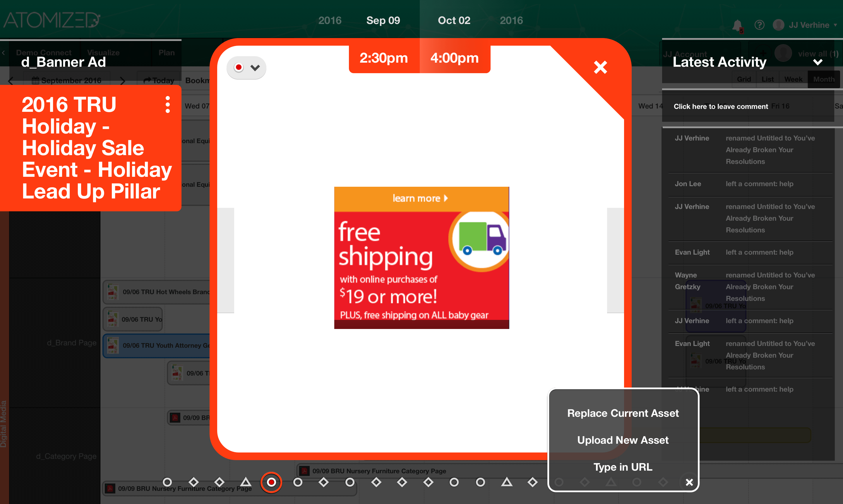Open Wayne Gretzky's rename activity entry

pyautogui.click(x=750, y=287)
